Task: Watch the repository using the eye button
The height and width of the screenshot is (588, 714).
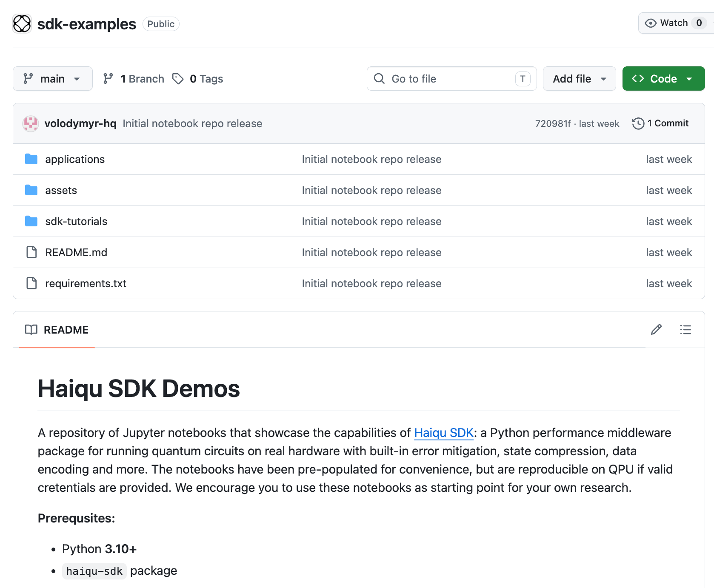Action: click(x=676, y=23)
